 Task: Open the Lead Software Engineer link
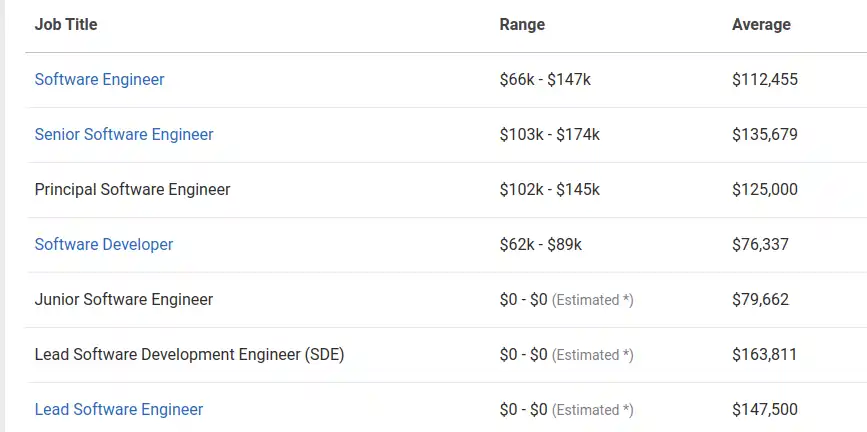(x=119, y=409)
